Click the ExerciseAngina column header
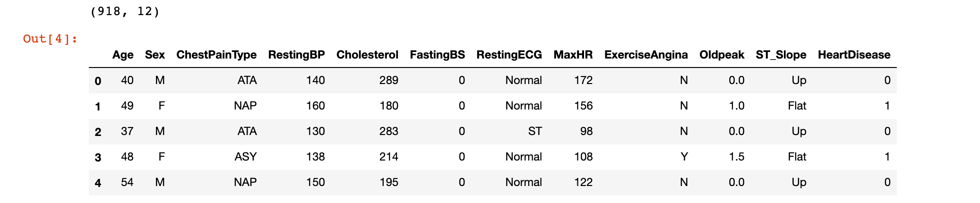 tap(646, 55)
